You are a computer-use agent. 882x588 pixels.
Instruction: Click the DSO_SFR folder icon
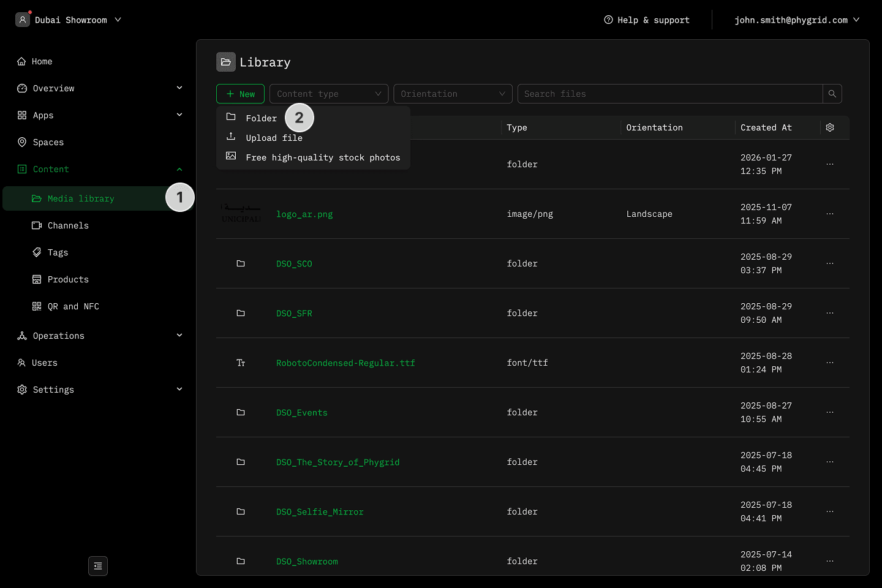pos(241,313)
